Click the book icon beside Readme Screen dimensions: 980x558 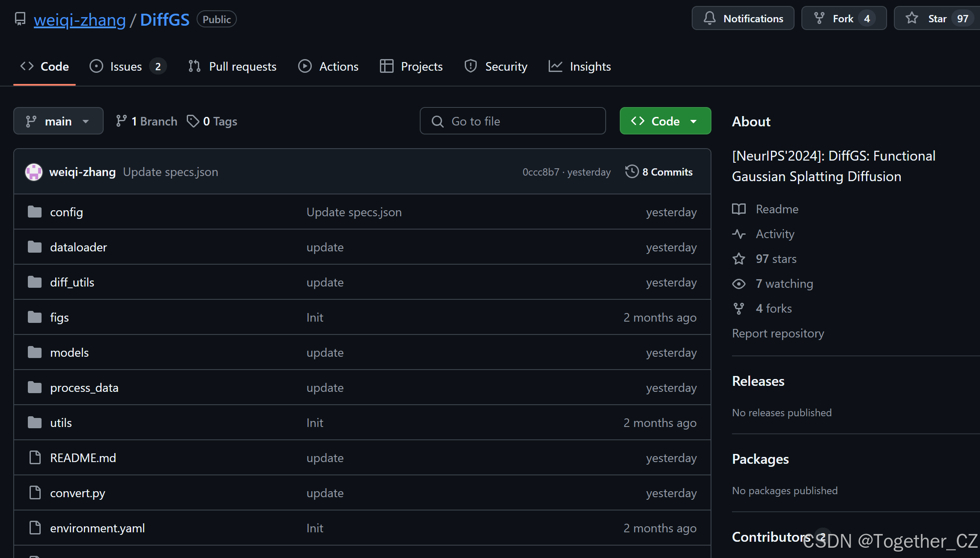(739, 209)
